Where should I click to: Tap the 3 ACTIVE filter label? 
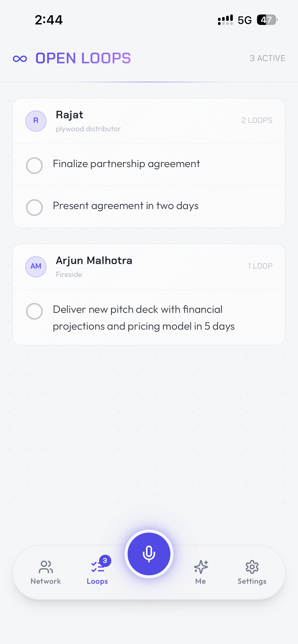tap(267, 58)
